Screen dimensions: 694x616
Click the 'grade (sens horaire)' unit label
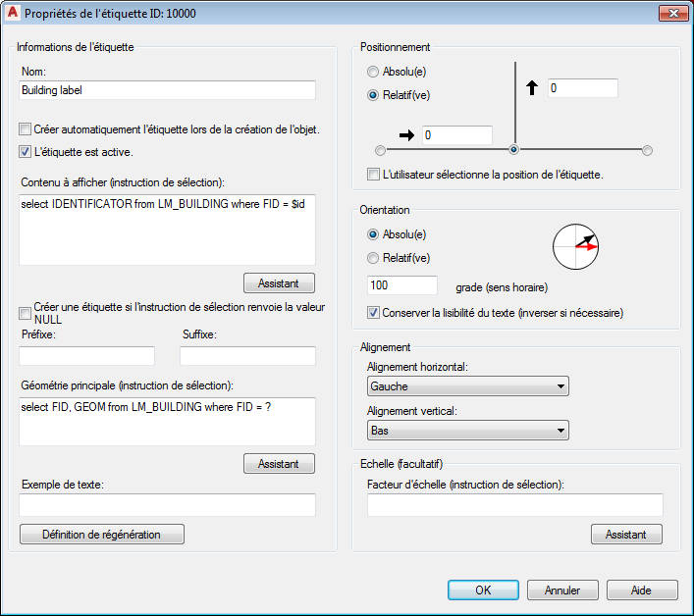[x=502, y=287]
